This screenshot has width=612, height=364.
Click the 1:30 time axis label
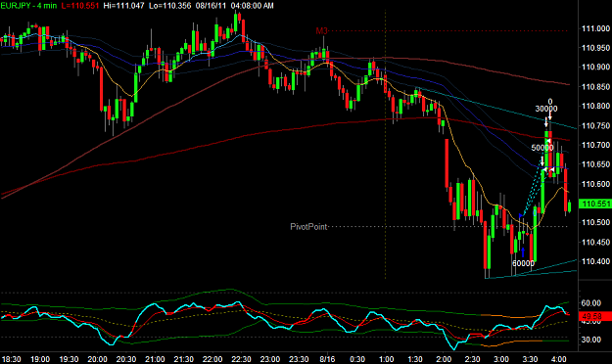415,359
